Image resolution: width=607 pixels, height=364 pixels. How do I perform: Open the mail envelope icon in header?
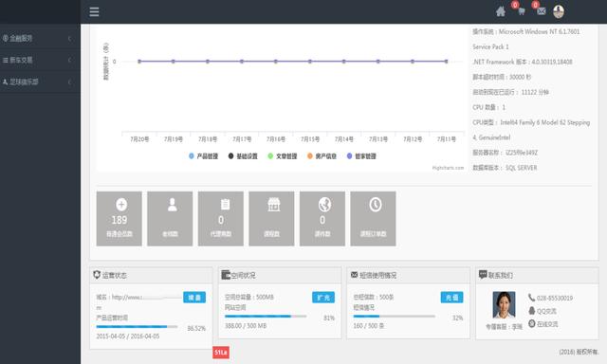tap(542, 11)
